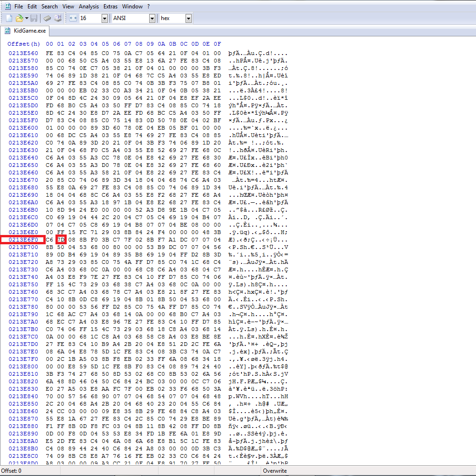Select offset row 0213E560
The width and height of the screenshot is (476, 476).
23,54
